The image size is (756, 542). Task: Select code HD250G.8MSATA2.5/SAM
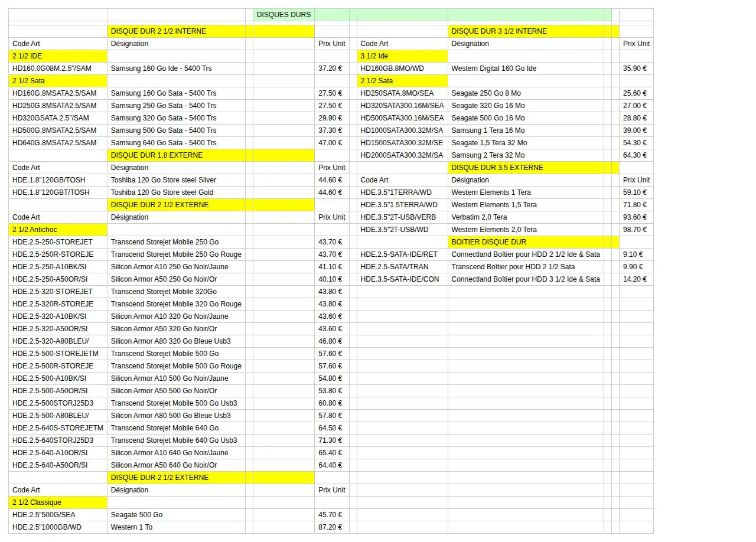click(x=58, y=106)
